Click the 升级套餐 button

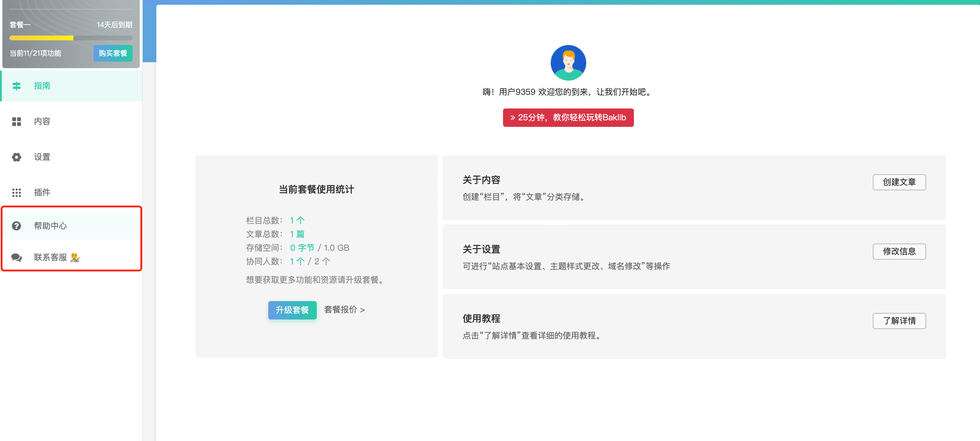click(x=292, y=310)
